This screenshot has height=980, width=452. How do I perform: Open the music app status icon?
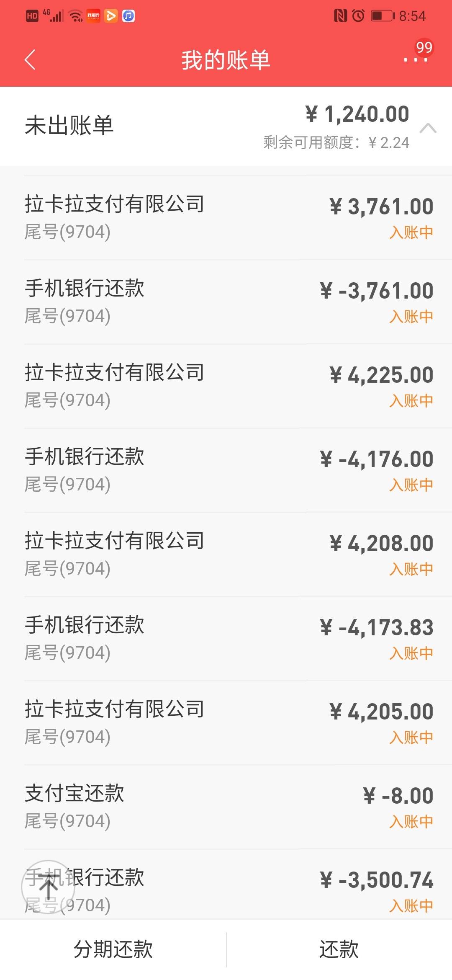tap(128, 16)
